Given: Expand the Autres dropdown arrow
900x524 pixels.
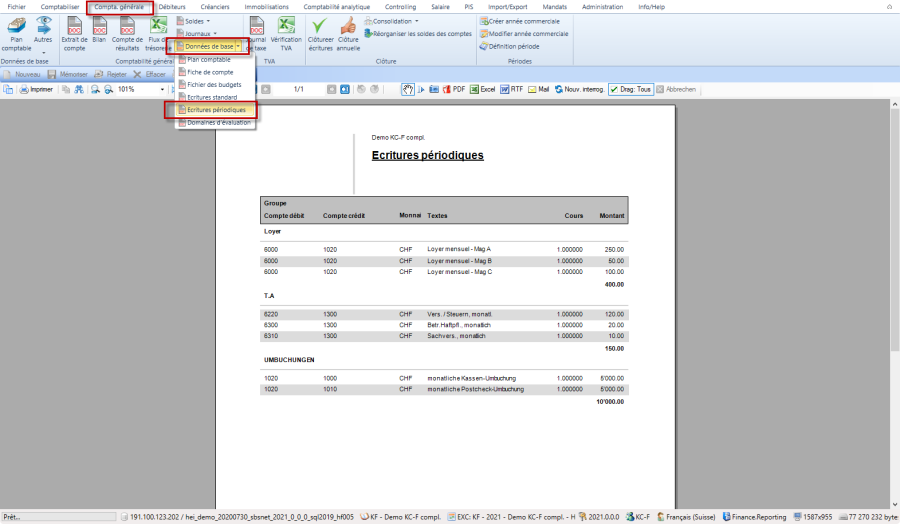Looking at the screenshot, I should (x=43, y=52).
